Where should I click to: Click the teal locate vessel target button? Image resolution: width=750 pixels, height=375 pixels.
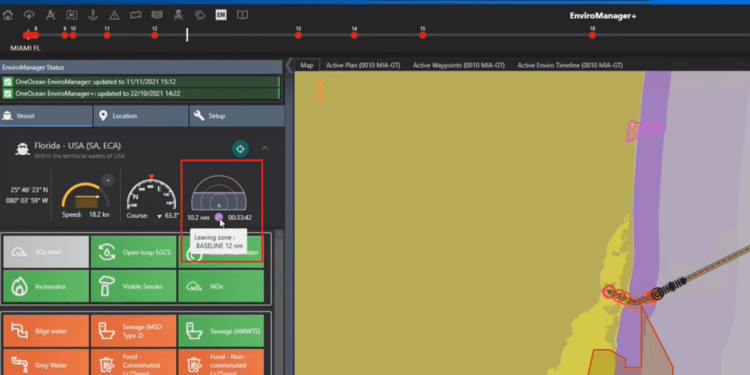point(240,149)
